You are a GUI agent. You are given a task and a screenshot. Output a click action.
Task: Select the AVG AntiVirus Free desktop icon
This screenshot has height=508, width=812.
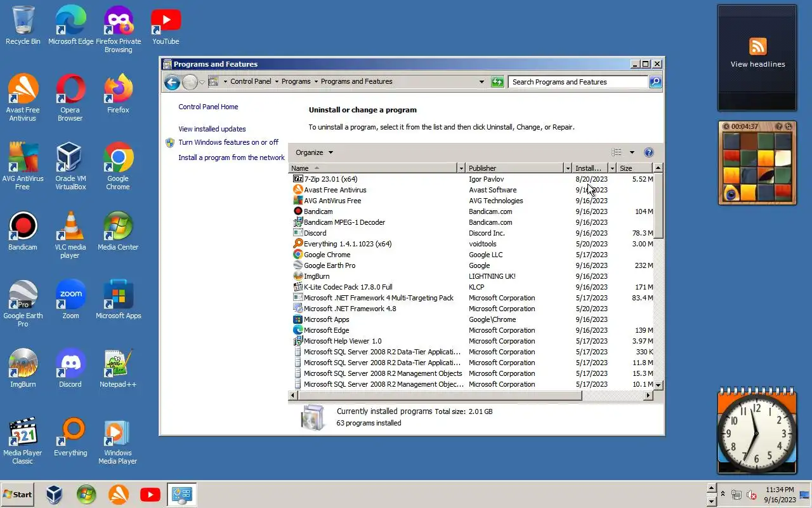(x=23, y=166)
